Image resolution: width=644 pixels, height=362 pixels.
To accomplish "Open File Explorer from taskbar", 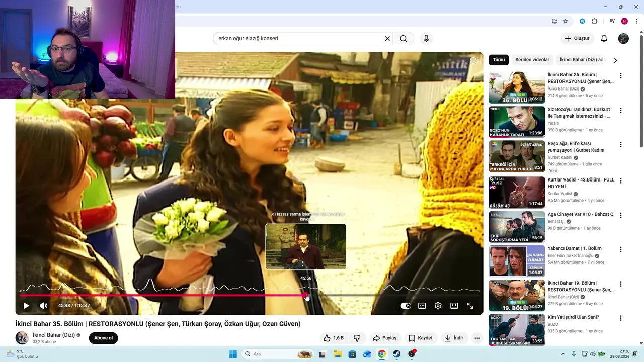I will pyautogui.click(x=337, y=354).
